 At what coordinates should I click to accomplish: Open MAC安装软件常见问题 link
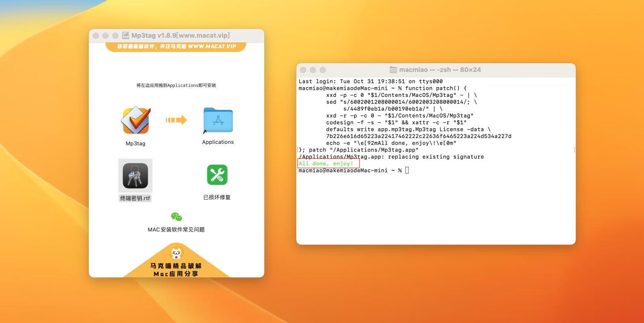pos(176,229)
